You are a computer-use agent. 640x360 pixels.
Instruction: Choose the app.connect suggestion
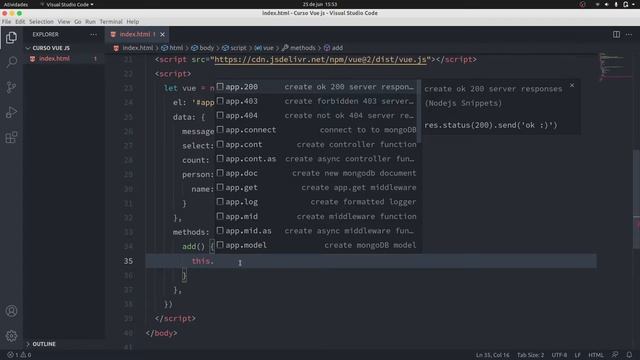point(316,130)
